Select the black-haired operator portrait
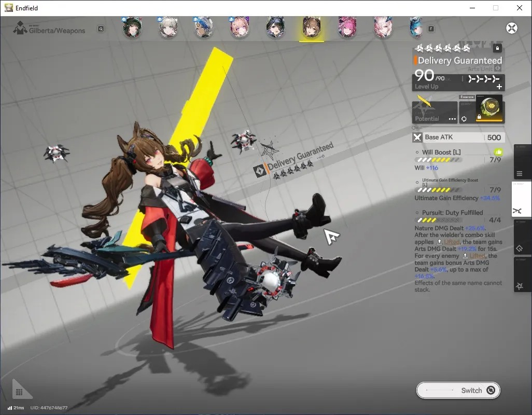 (x=275, y=27)
